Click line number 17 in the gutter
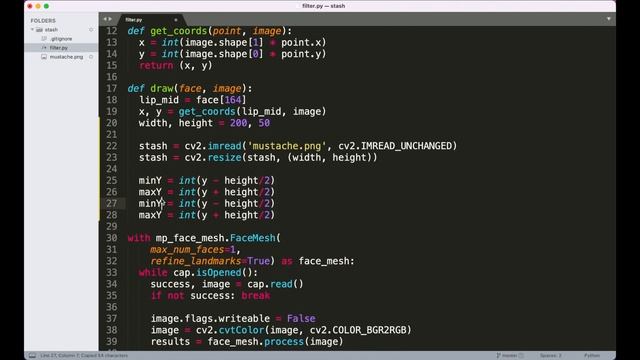Screen dimensions: 640x360 (111, 89)
